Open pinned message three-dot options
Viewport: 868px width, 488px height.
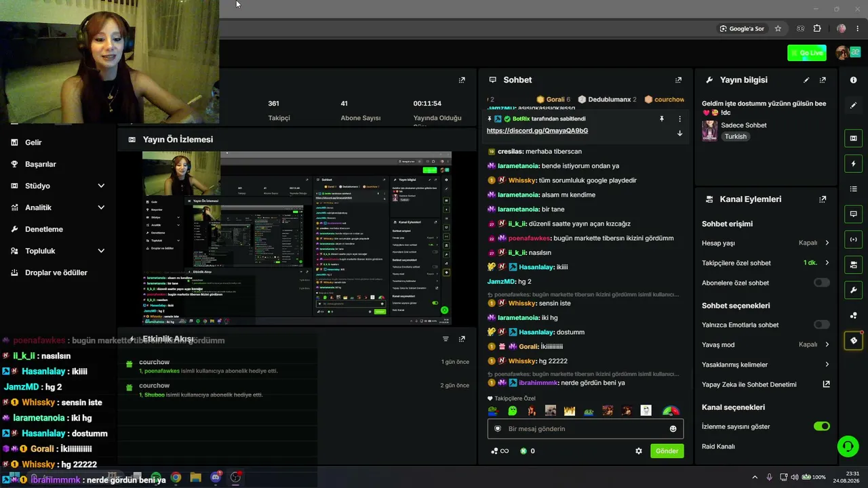point(679,119)
